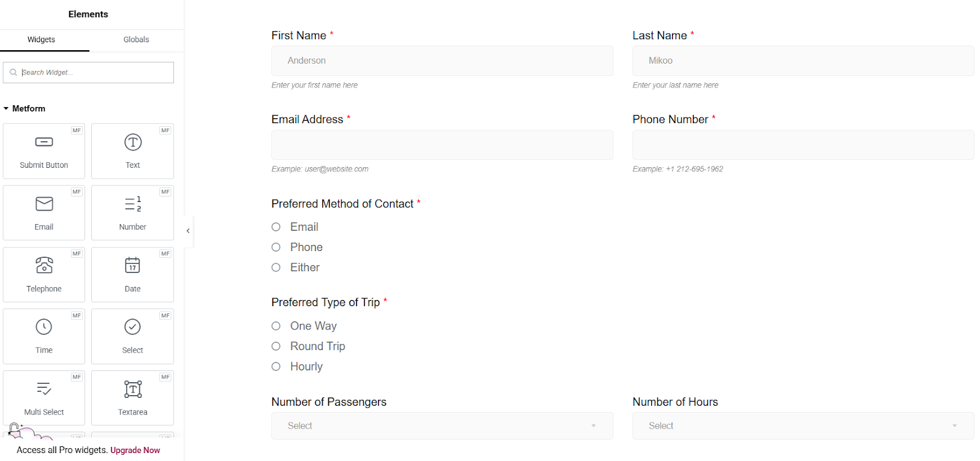This screenshot has width=980, height=461.
Task: Select the Multi Select widget icon
Action: (x=44, y=389)
